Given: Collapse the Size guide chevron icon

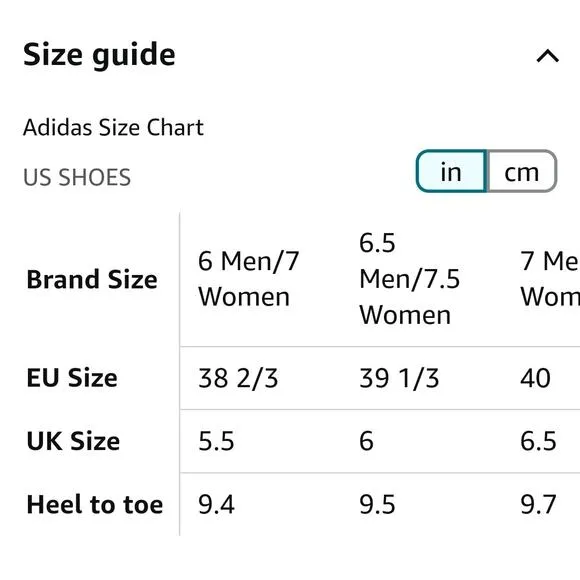Looking at the screenshot, I should tap(547, 56).
